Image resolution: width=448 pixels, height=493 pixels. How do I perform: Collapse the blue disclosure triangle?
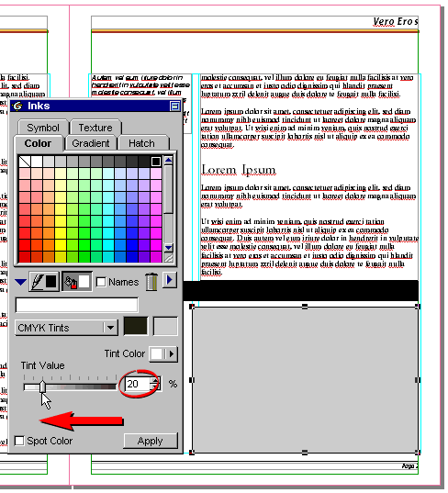pyautogui.click(x=20, y=282)
